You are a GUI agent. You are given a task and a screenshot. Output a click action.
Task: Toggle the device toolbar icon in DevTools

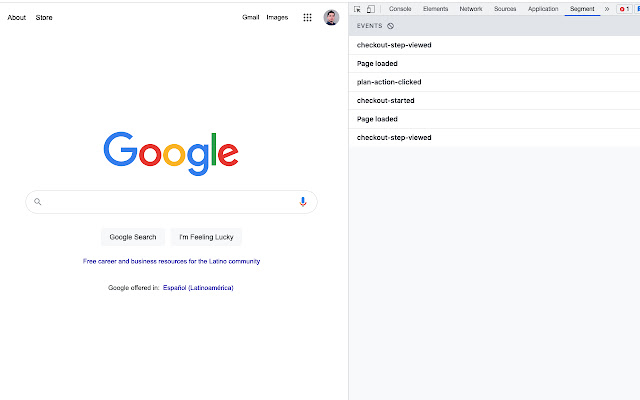[x=371, y=9]
